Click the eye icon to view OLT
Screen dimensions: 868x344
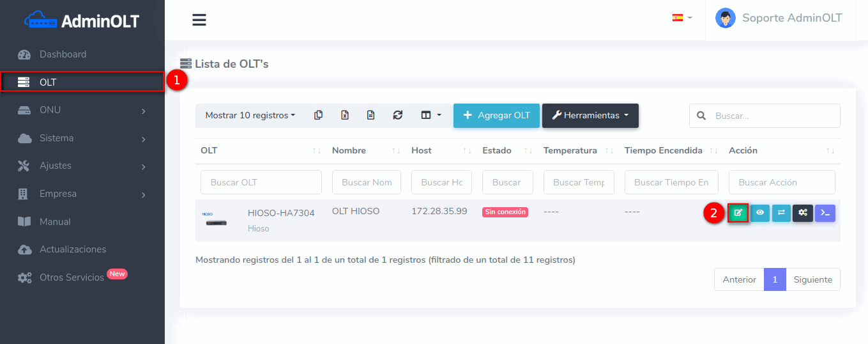tap(760, 213)
